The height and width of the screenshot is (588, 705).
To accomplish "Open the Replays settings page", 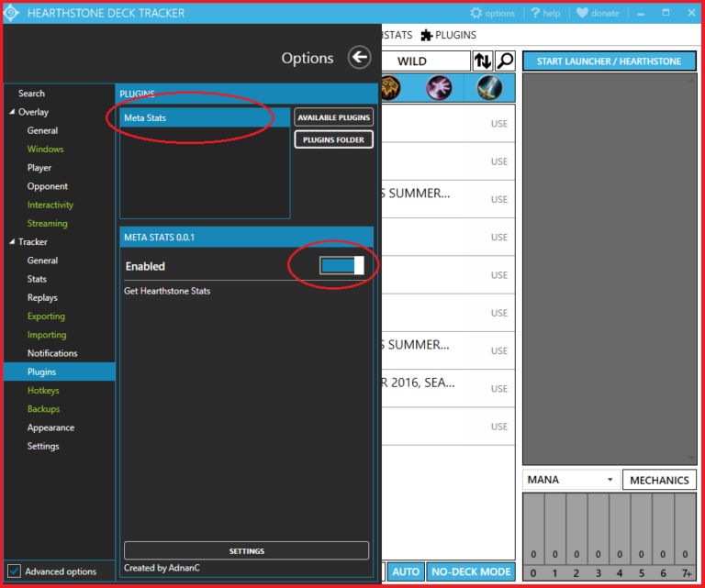I will [x=42, y=297].
